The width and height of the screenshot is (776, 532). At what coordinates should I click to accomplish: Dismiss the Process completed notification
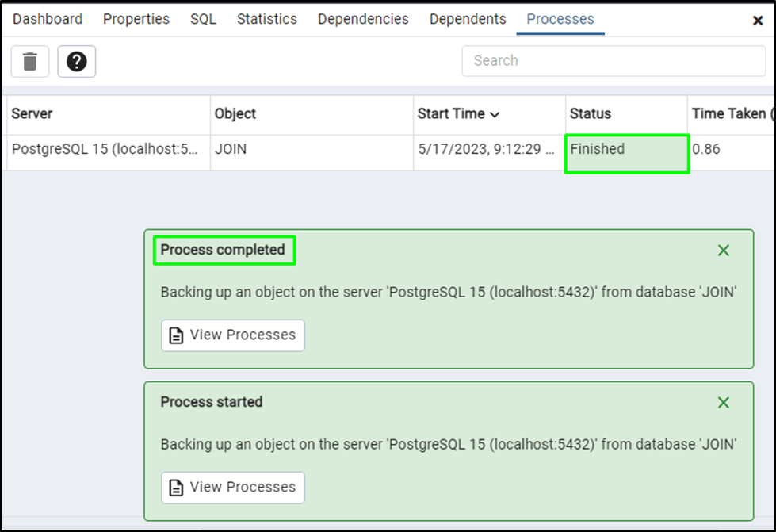[723, 251]
